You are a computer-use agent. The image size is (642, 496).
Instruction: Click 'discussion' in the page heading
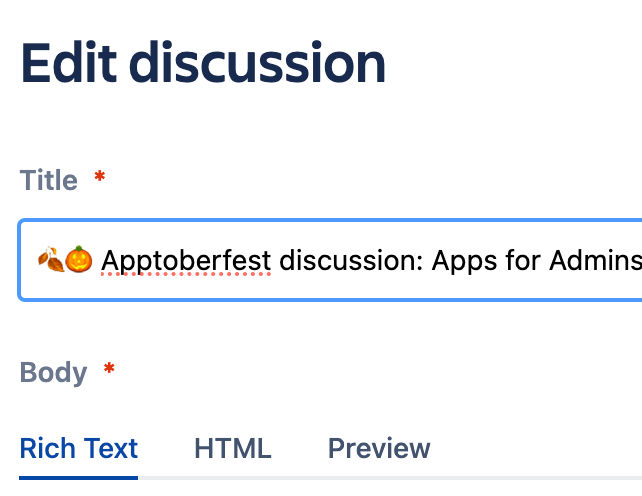[257, 64]
